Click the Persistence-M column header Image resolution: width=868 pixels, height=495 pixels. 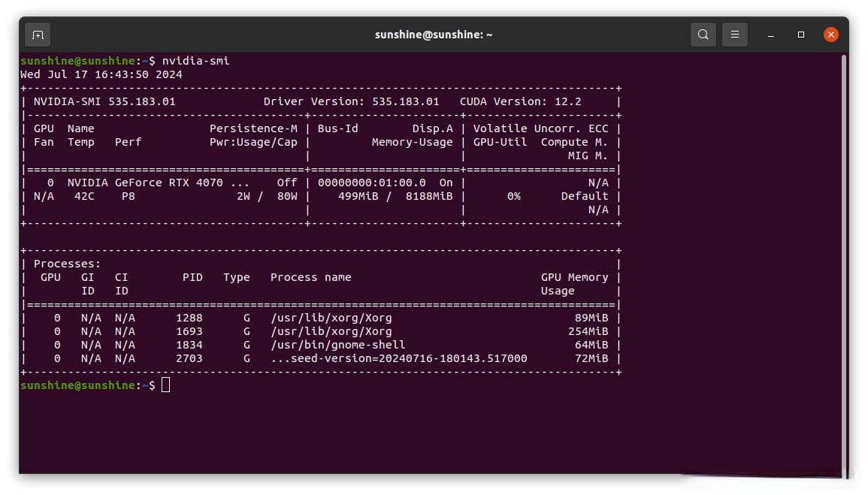pos(253,128)
